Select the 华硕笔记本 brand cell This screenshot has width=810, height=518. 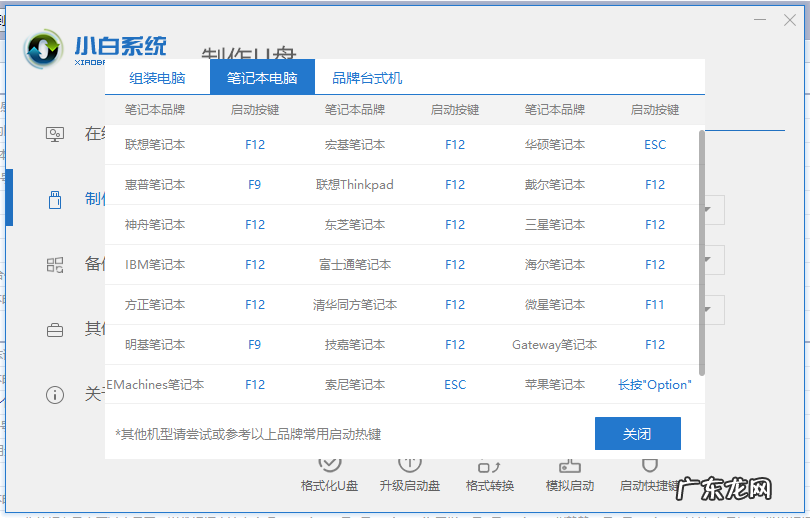coord(555,145)
